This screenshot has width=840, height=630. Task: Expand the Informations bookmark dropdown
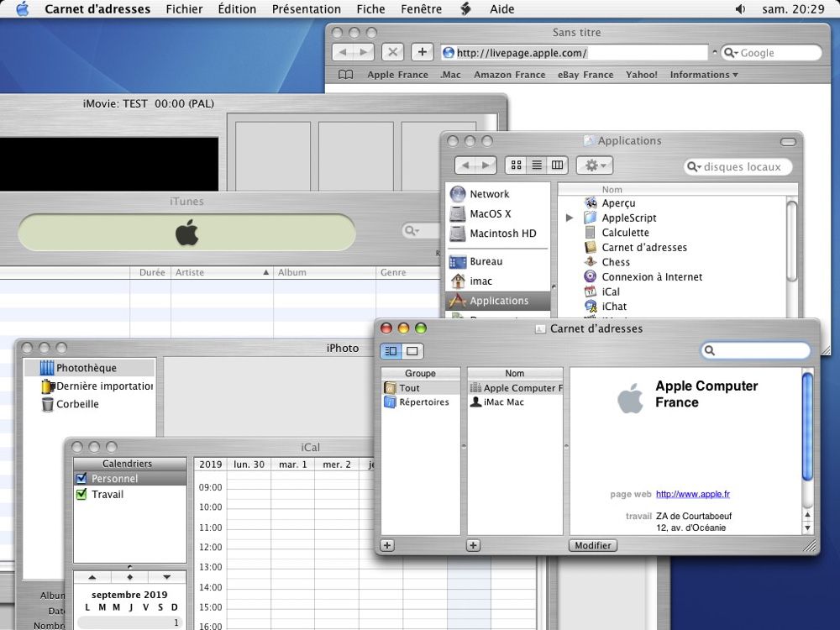click(x=704, y=75)
